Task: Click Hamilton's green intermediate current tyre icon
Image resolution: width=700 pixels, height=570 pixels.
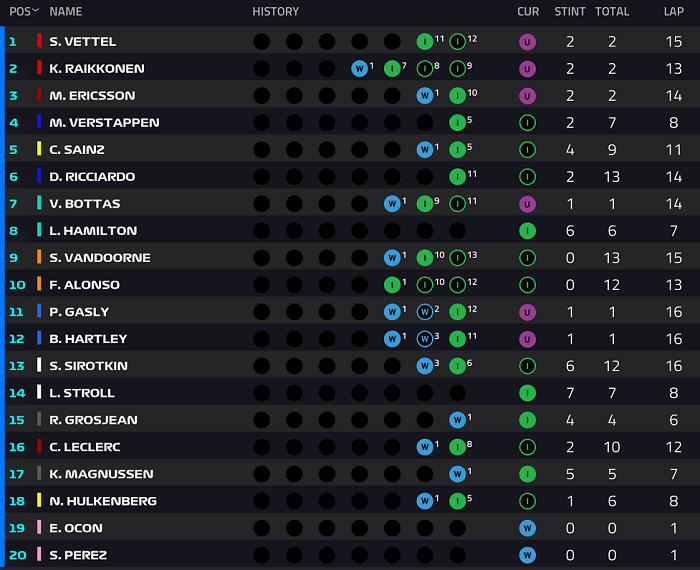Action: (527, 231)
